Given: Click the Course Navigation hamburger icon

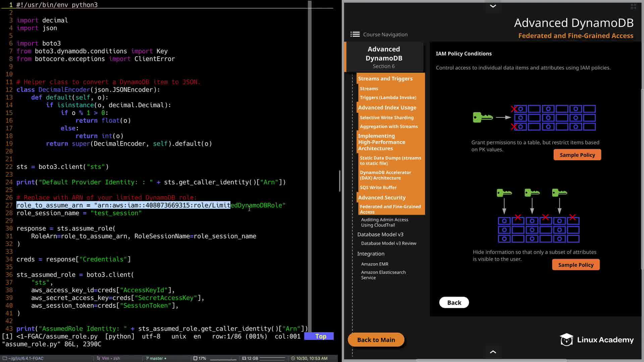Looking at the screenshot, I should pos(355,34).
